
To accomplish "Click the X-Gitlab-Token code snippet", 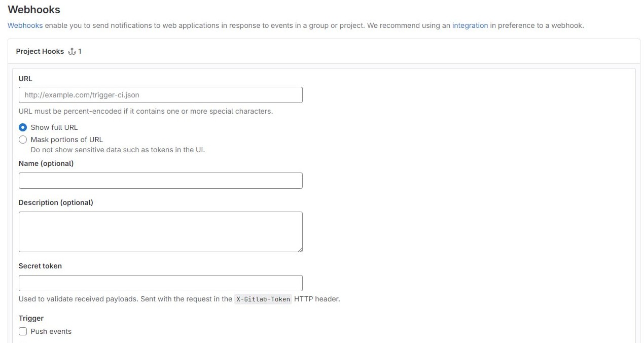I will coord(263,299).
